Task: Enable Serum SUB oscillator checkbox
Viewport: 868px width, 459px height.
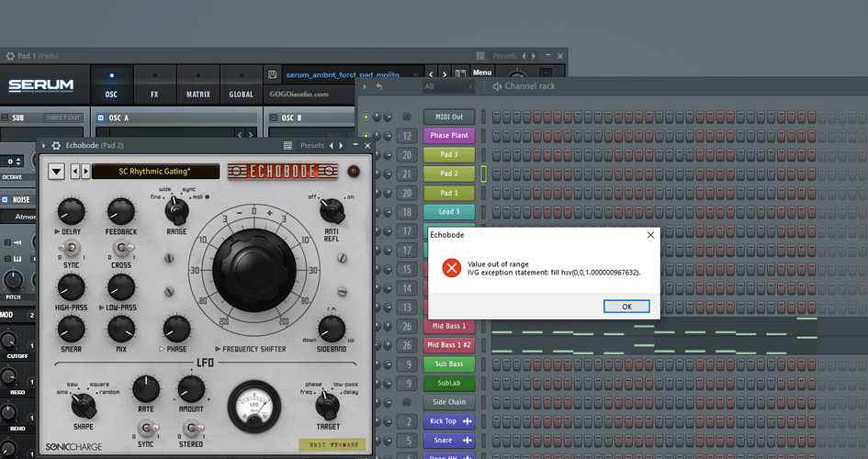Action: click(5, 118)
